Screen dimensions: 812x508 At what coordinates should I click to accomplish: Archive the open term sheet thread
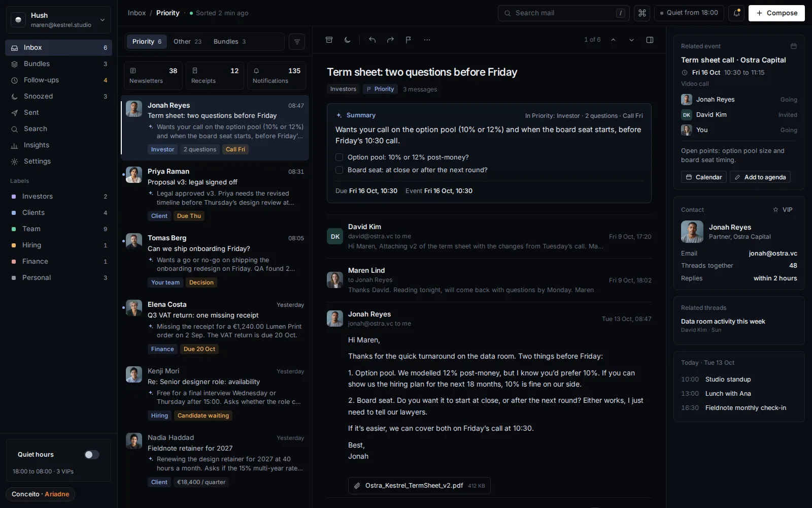(329, 40)
